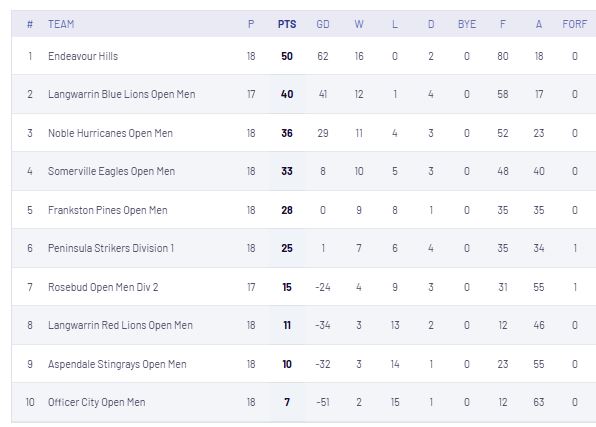The width and height of the screenshot is (596, 427).
Task: Click the # rank column header
Action: coord(30,24)
